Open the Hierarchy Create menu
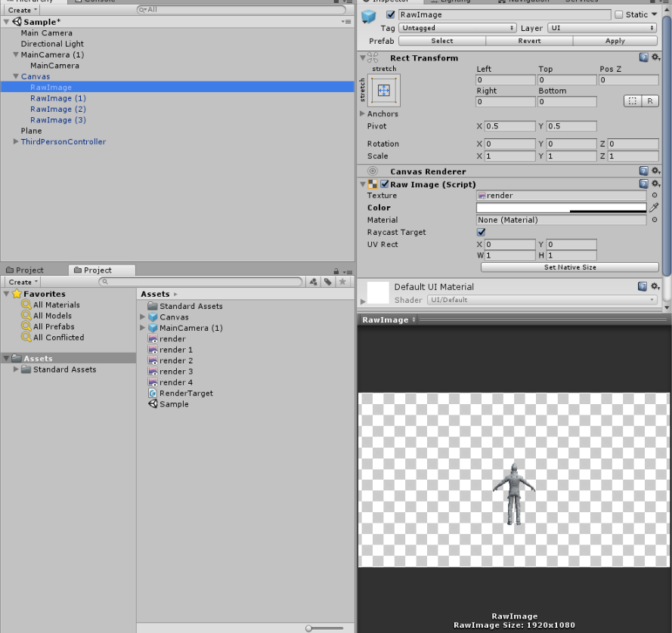The image size is (672, 633). [22, 10]
